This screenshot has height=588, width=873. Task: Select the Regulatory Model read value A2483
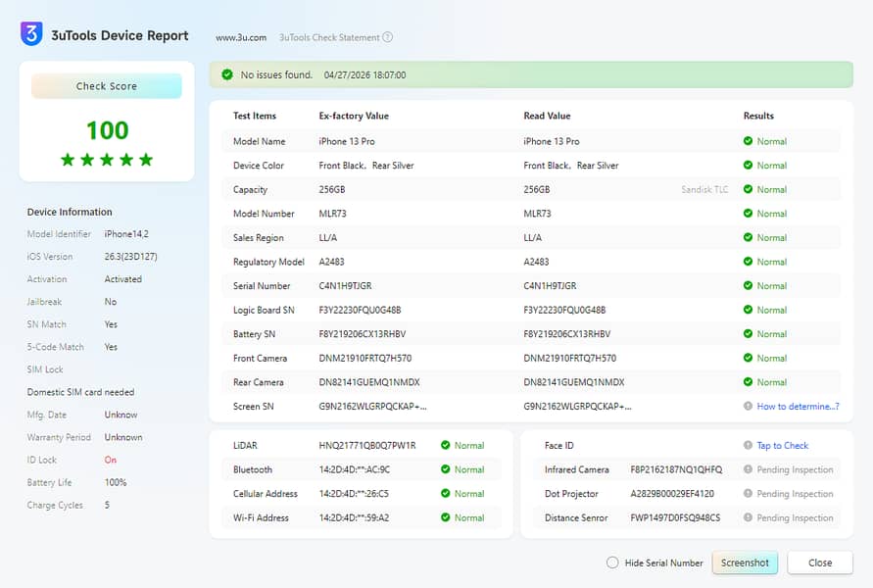click(x=536, y=261)
